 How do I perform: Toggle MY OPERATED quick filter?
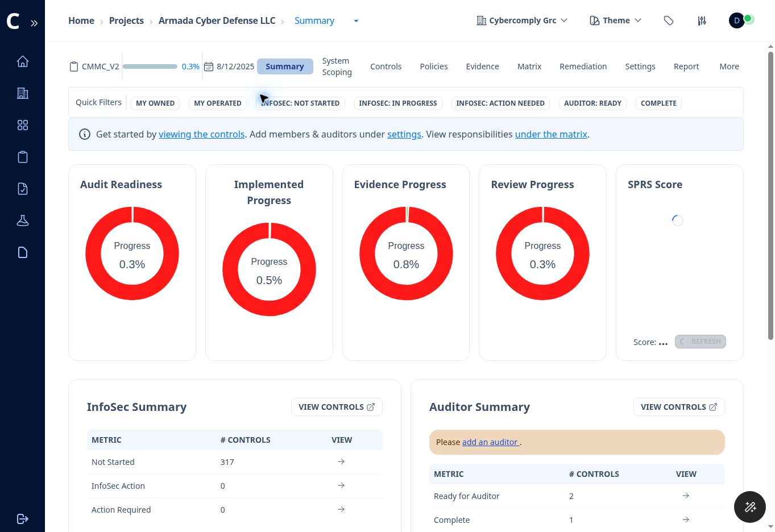tap(218, 103)
